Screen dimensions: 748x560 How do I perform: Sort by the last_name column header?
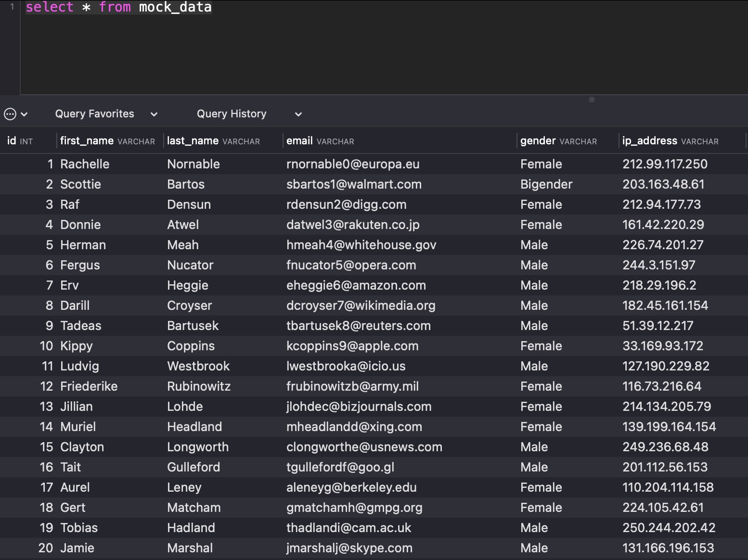point(213,141)
